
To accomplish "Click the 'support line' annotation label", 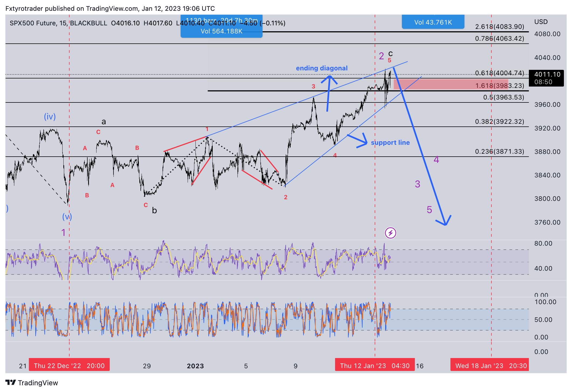I will [x=390, y=143].
